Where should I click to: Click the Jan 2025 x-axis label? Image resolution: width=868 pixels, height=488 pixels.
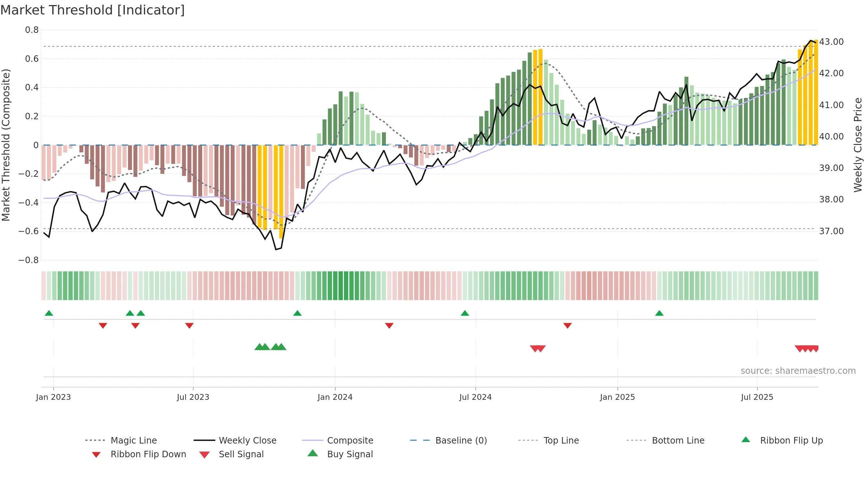(618, 397)
